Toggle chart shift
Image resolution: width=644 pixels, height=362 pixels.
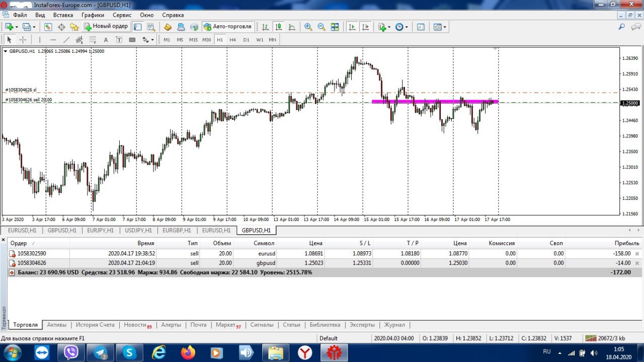click(366, 27)
